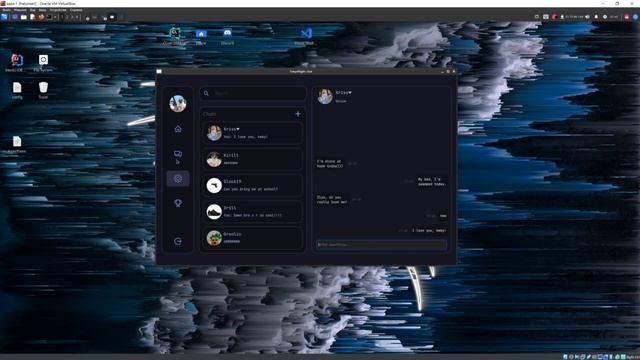Open the terminal launcher in the top panel
Image resolution: width=640 pixels, height=360 pixels.
(x=50, y=17)
